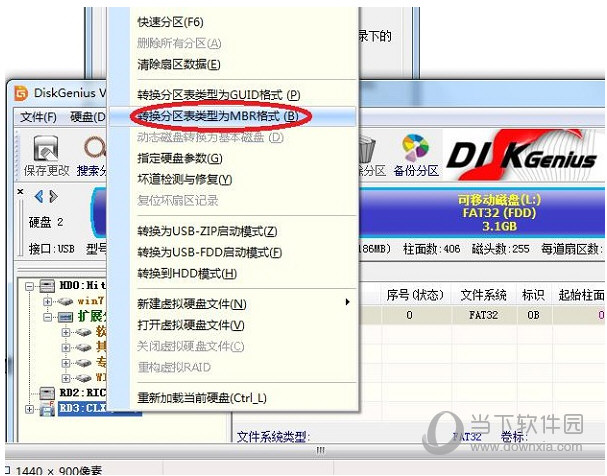Expand the RD3 disk tree node
Viewport: 607px width, 476px height.
point(29,409)
